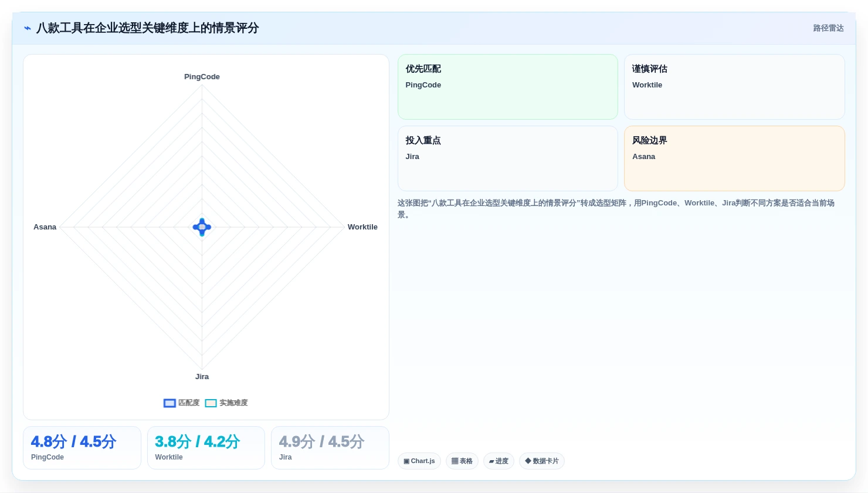Click the title 八款工具在企业选型关键维度上的情景评分
This screenshot has height=493, width=868.
[x=148, y=28]
